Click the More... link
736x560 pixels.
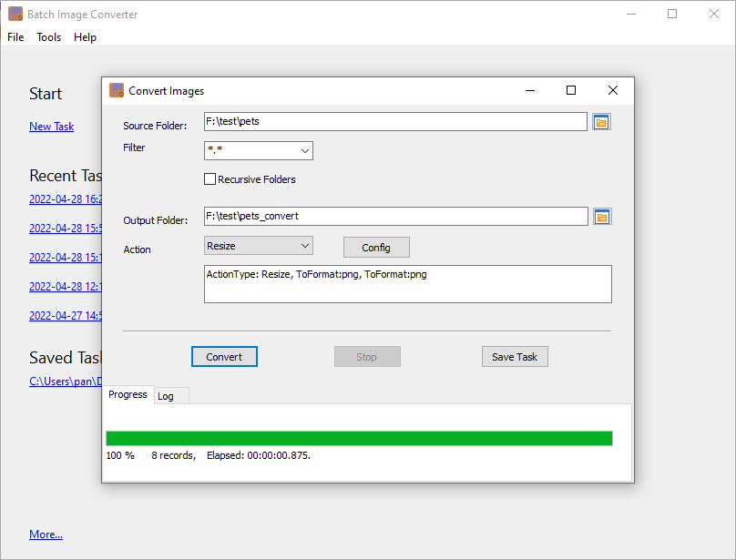tap(46, 535)
